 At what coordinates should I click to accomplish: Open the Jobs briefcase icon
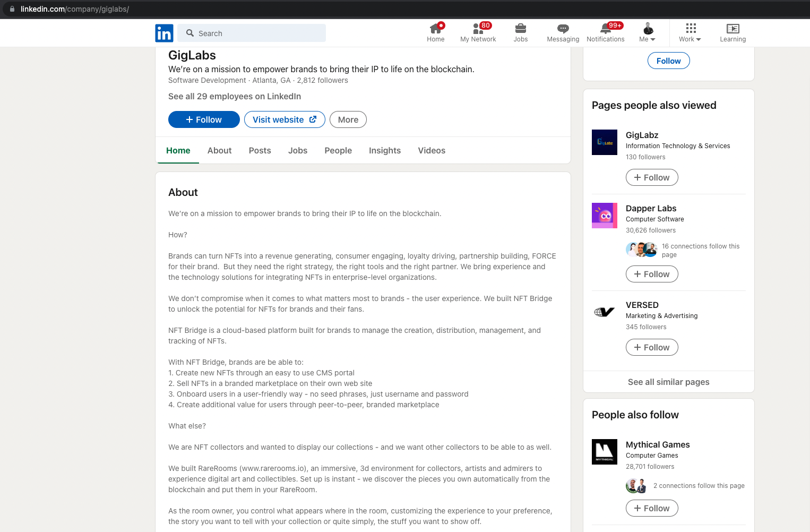pos(521,29)
